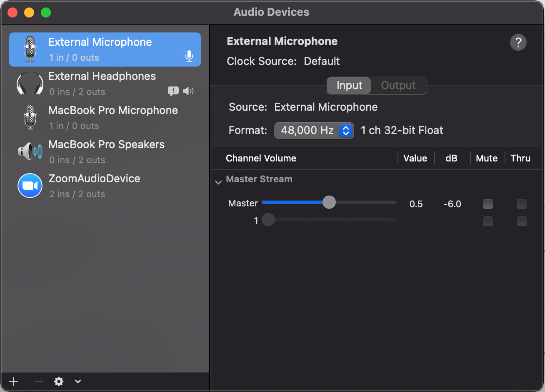
Task: Click the Master volume slider handle
Action: [x=329, y=202]
